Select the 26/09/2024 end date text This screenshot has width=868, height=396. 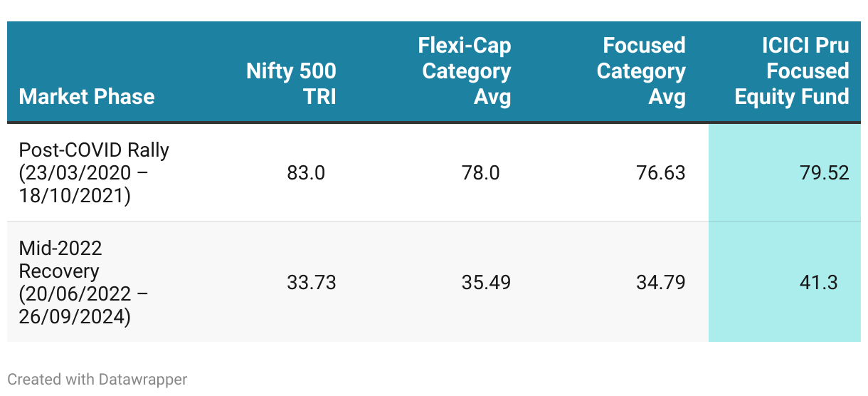point(72,316)
